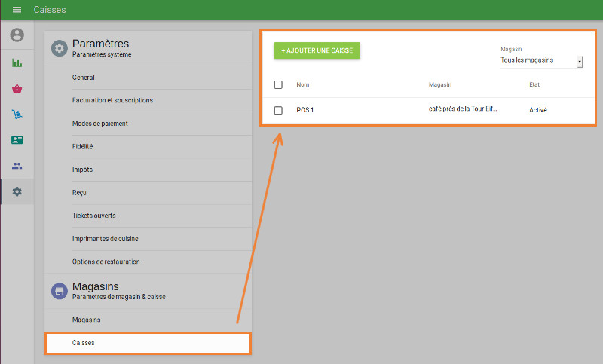This screenshot has width=603, height=364.
Task: Open the hamburger navigation menu
Action: 17,10
